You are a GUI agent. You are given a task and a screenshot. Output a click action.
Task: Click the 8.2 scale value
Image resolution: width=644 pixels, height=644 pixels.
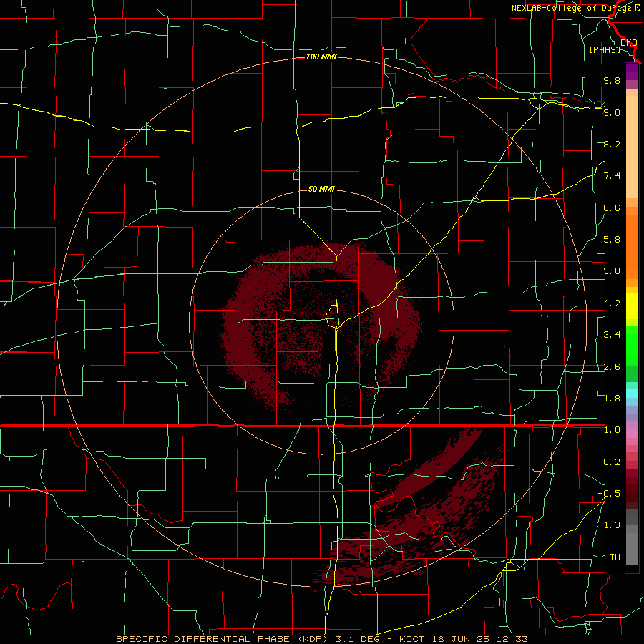[x=612, y=144]
